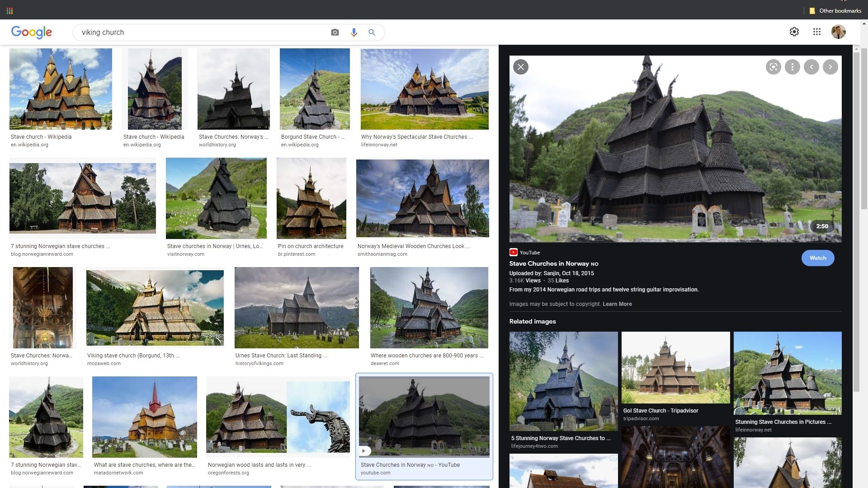
Task: Search inside image with Lens icon
Action: [773, 67]
